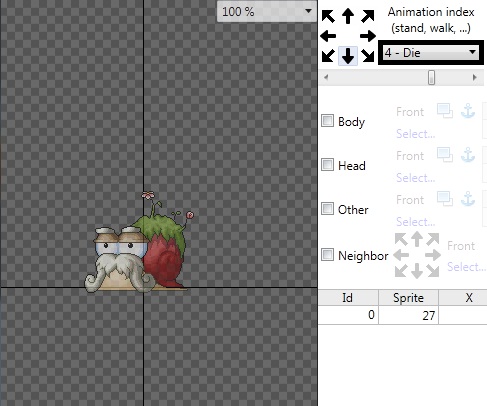
Task: Click the X column header
Action: [x=463, y=297]
